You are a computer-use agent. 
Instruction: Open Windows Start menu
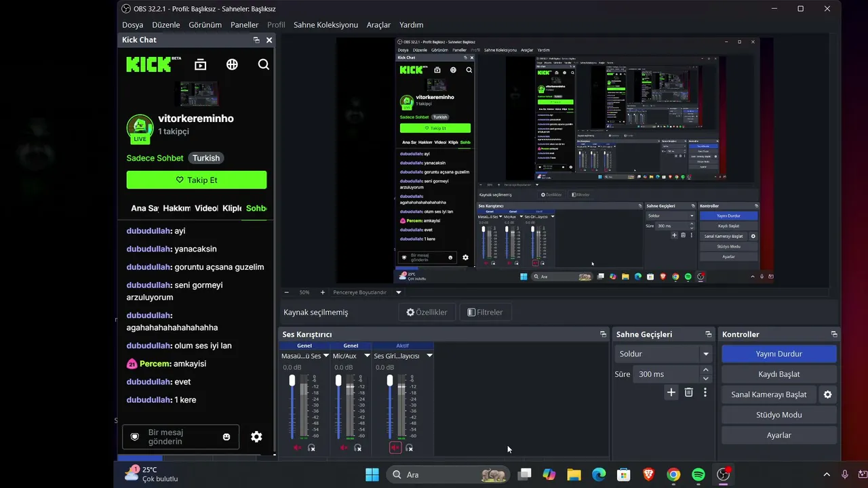point(372,474)
